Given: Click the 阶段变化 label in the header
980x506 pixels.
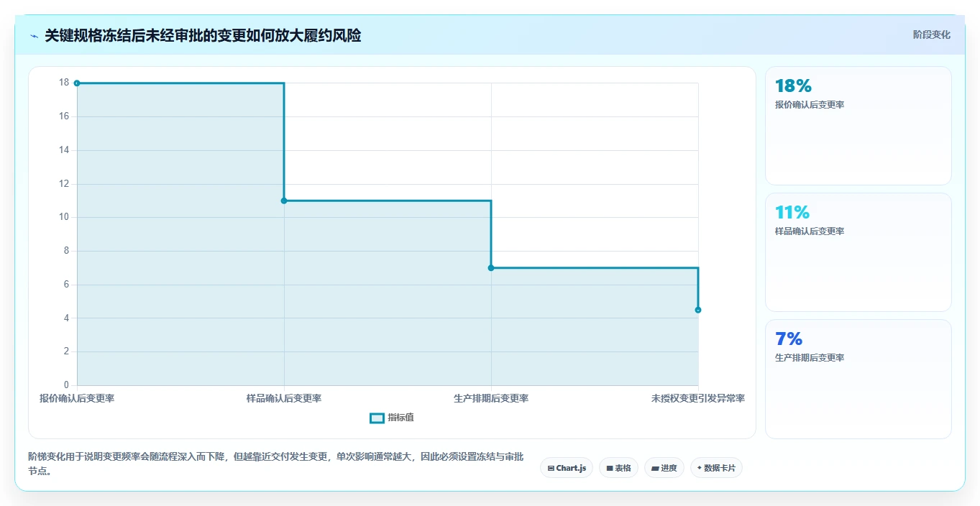Looking at the screenshot, I should (932, 34).
